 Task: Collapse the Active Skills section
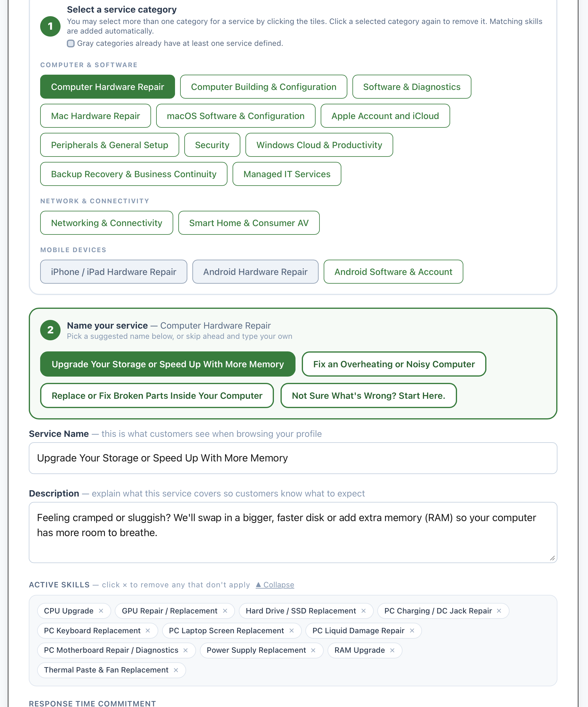click(275, 585)
